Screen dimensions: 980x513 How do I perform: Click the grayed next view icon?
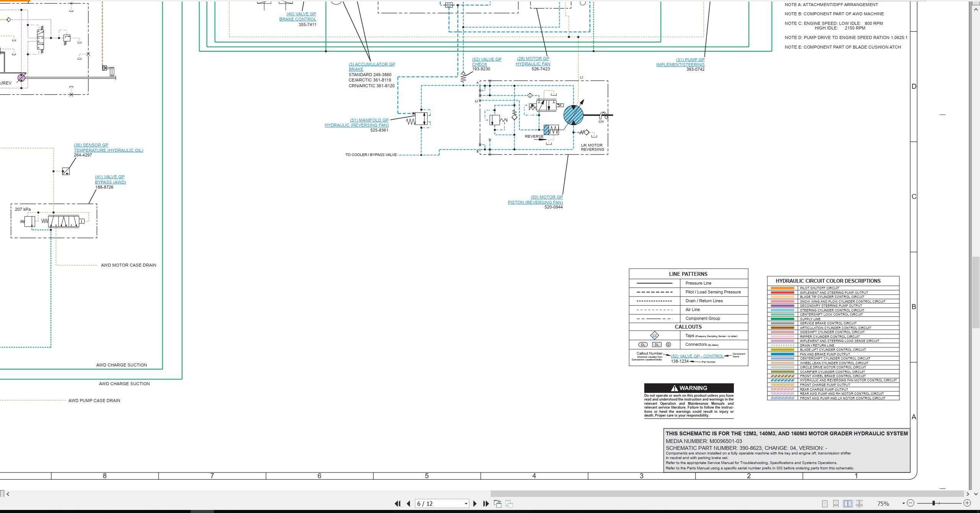click(509, 504)
